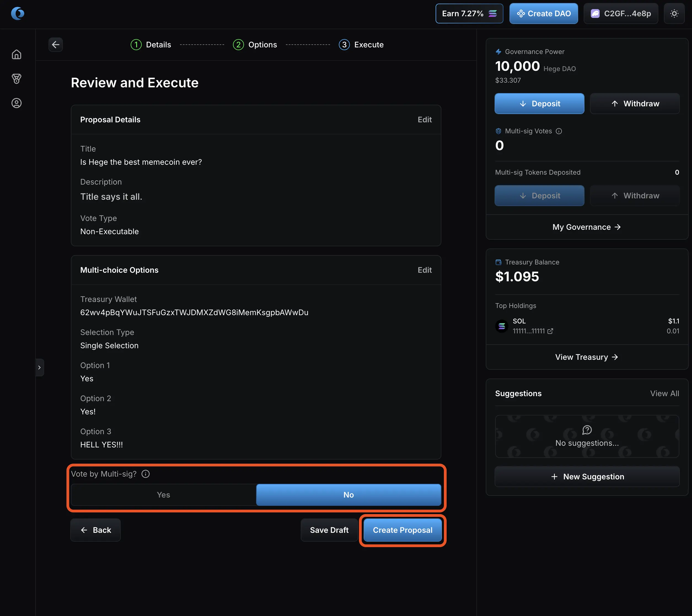Click Save Draft
This screenshot has height=616, width=692.
329,530
